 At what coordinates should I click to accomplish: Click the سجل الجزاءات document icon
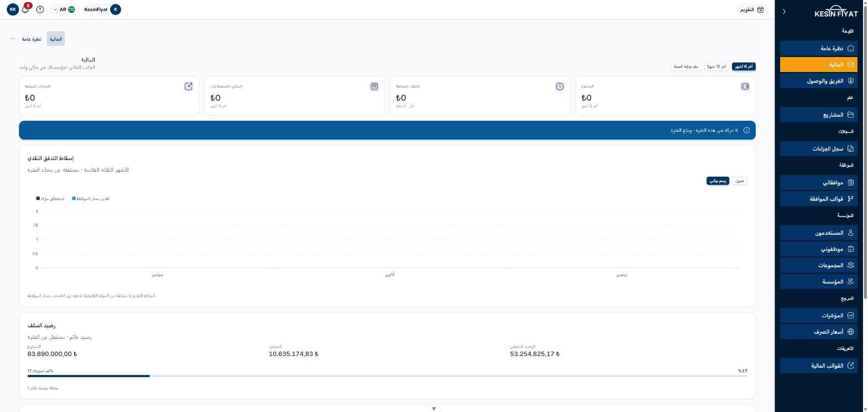(x=851, y=148)
